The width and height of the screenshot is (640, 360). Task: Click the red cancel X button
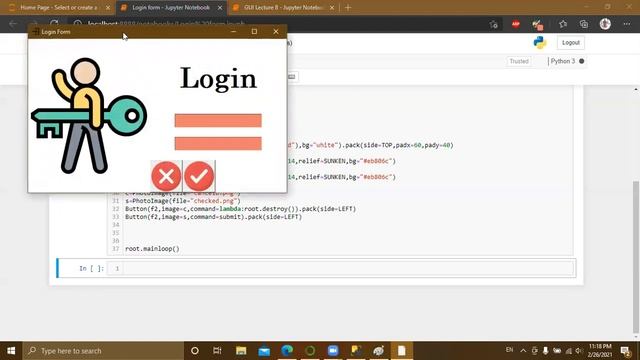(x=167, y=176)
